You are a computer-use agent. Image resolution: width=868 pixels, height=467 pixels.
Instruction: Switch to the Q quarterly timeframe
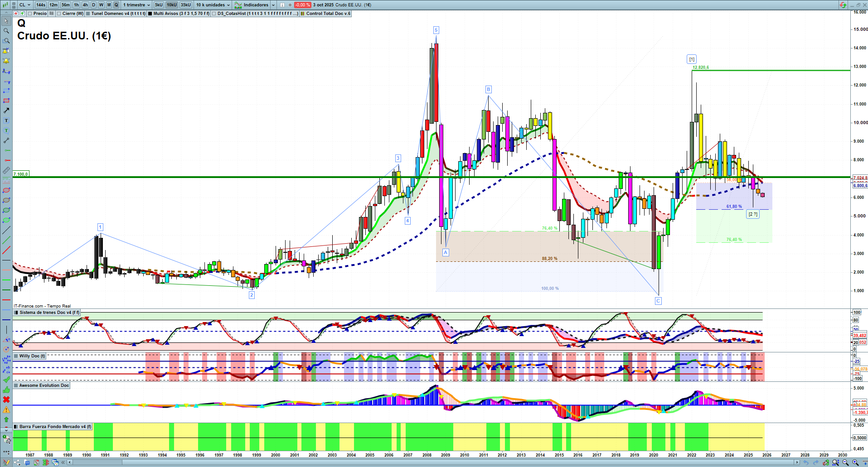[x=116, y=5]
